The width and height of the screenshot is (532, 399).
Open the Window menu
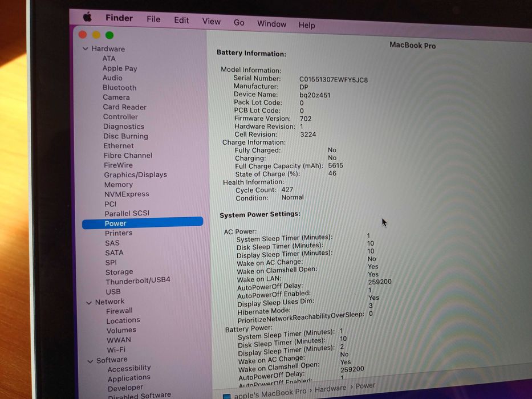[272, 24]
